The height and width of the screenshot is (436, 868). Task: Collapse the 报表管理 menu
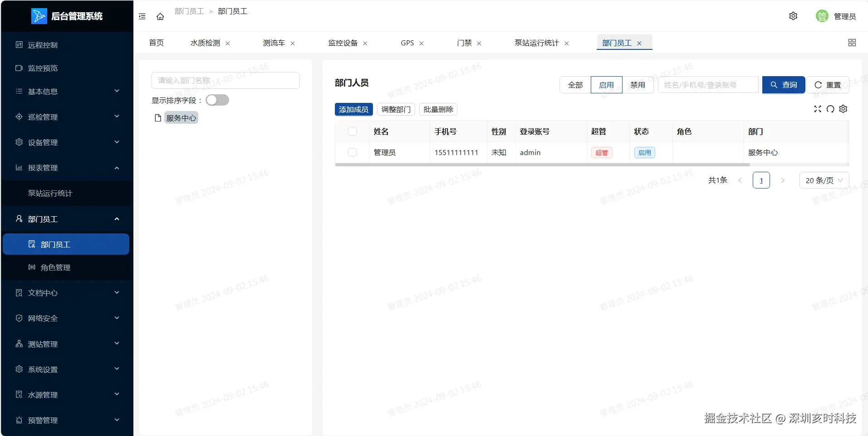click(x=67, y=168)
